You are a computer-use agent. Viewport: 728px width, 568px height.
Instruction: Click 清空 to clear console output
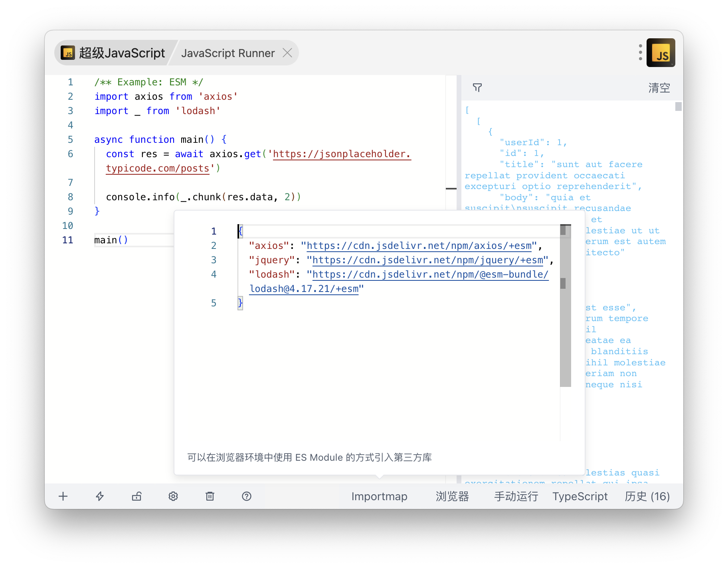[x=659, y=88]
